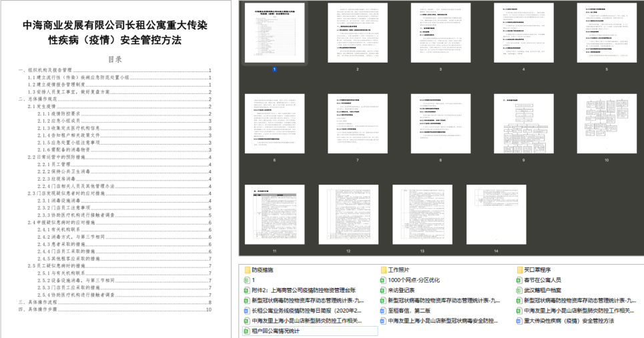Screen dimensions: 644x338
Task: Open the 防疫措施 folder icon
Action: 247,270
